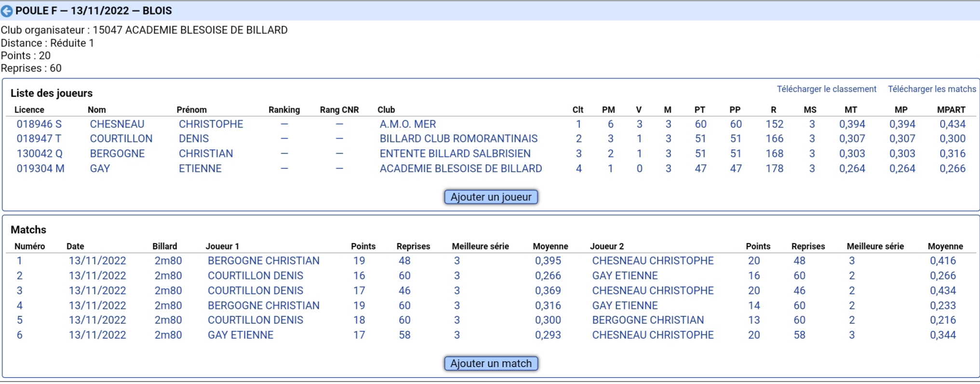Screen dimensions: 980x384
Task: Open licence 018947 T
Action: pos(39,138)
